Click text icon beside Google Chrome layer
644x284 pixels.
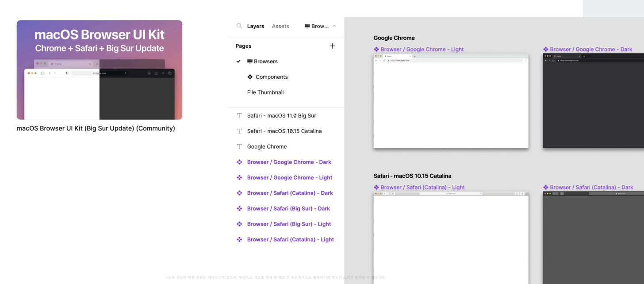(239, 146)
